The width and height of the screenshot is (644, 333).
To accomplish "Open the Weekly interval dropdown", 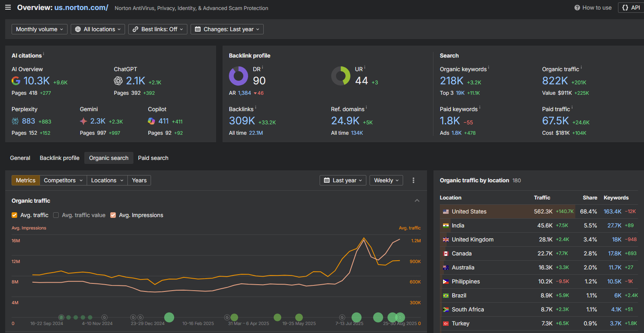I will click(x=386, y=180).
